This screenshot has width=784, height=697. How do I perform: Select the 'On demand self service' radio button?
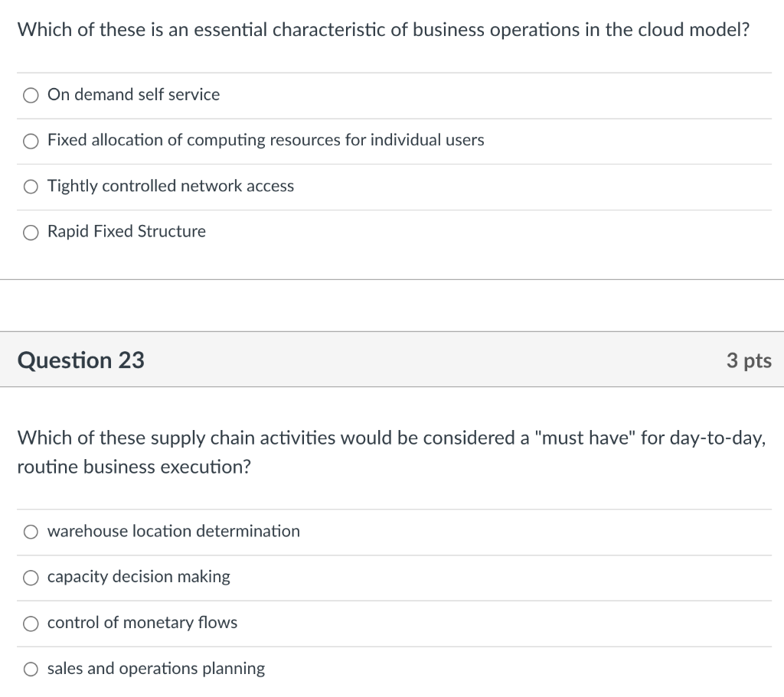(31, 95)
